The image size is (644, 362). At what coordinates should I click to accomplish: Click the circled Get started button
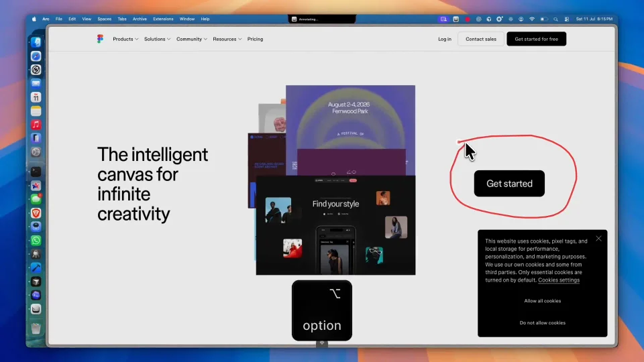click(x=509, y=184)
